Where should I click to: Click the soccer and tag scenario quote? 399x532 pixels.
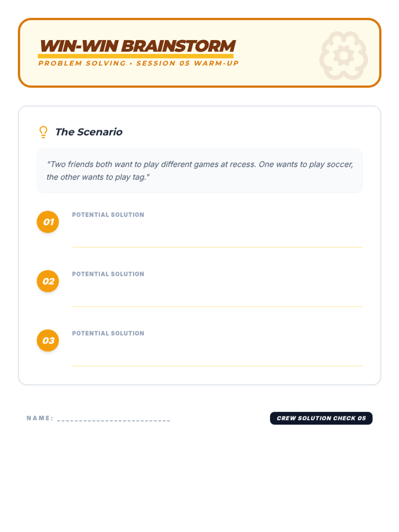(x=199, y=171)
